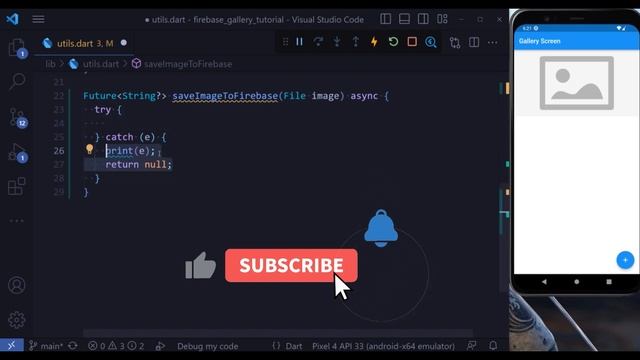Open the widget inspector debug icon
640x360 pixels.
tap(431, 42)
